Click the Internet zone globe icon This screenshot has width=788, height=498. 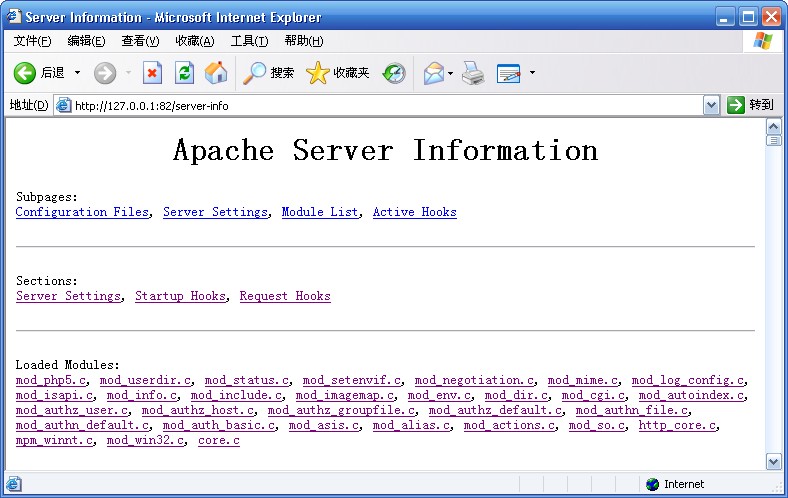[x=652, y=484]
